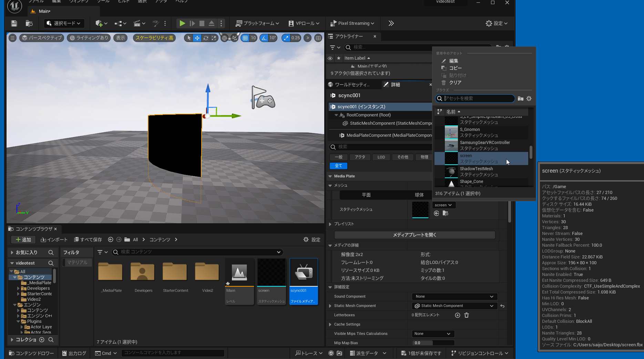
Task: Expand the プレイリスト section
Action: (x=330, y=224)
